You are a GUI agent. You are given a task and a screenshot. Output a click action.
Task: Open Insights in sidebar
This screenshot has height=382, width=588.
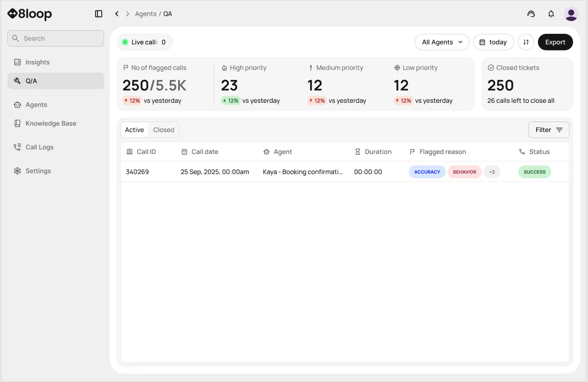pyautogui.click(x=56, y=62)
